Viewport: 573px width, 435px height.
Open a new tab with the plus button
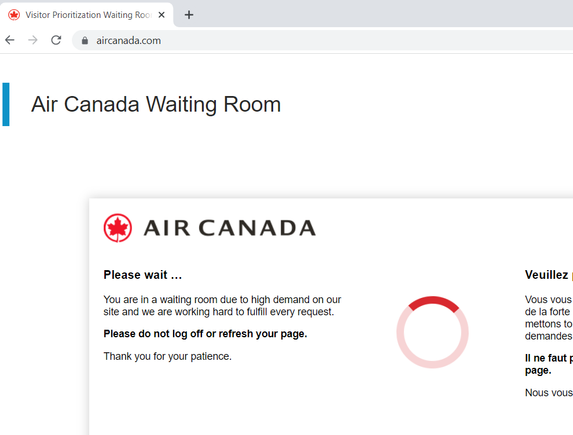189,15
